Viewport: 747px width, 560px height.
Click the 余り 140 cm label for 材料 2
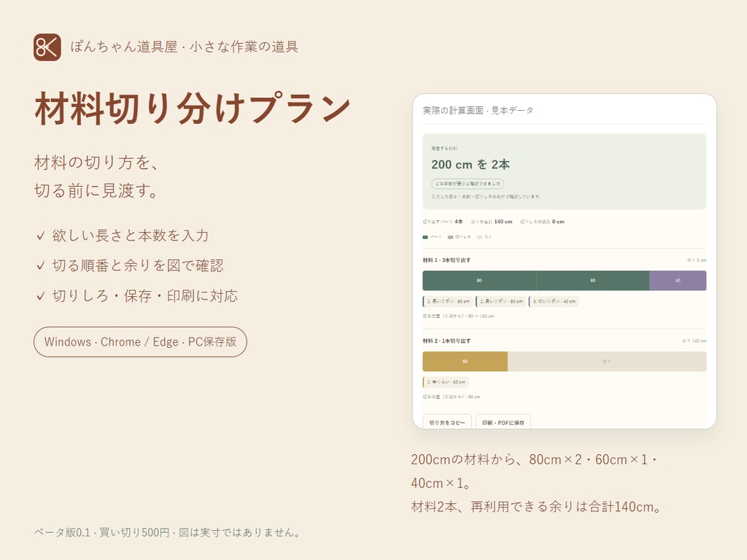pyautogui.click(x=694, y=341)
